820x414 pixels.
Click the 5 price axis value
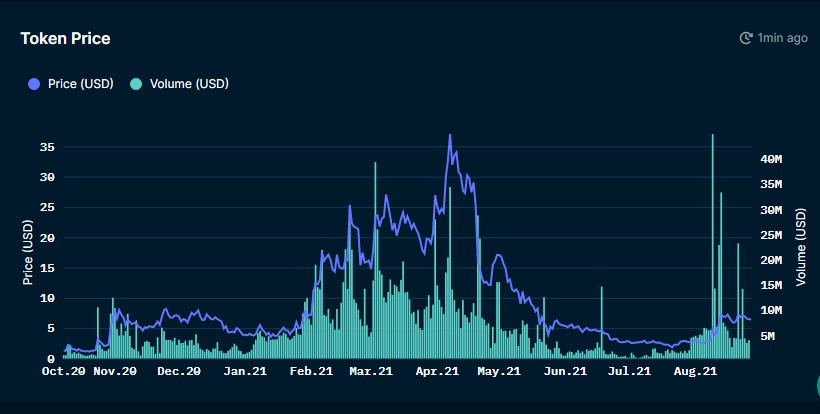51,329
